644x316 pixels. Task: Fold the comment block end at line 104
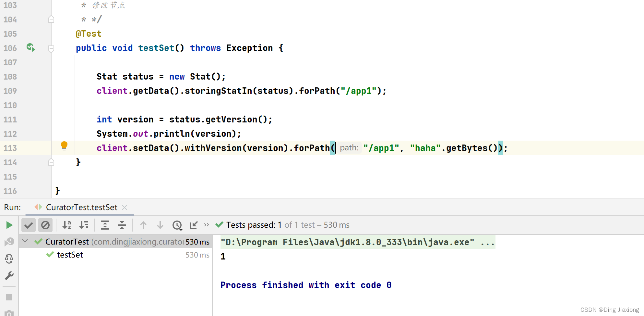[51, 19]
